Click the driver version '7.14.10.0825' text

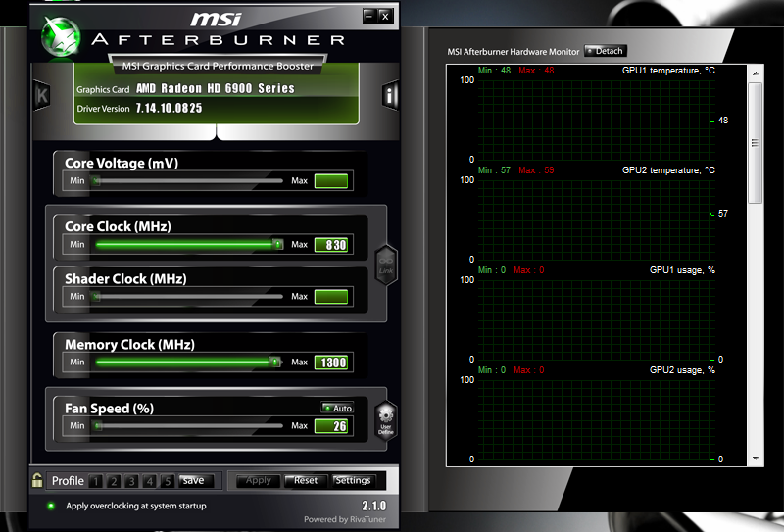pos(169,108)
